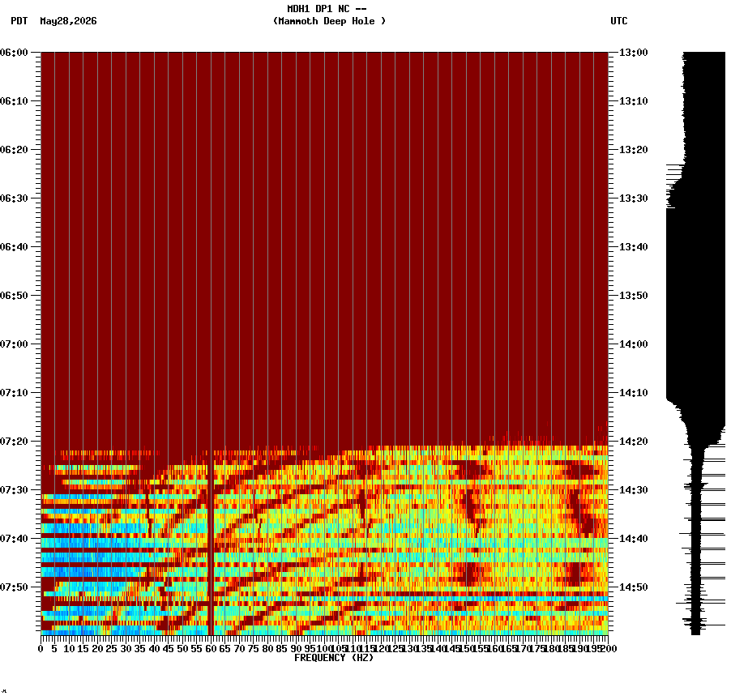Click the 06:50 PDT time label
The height and width of the screenshot is (700, 731).
coord(14,296)
